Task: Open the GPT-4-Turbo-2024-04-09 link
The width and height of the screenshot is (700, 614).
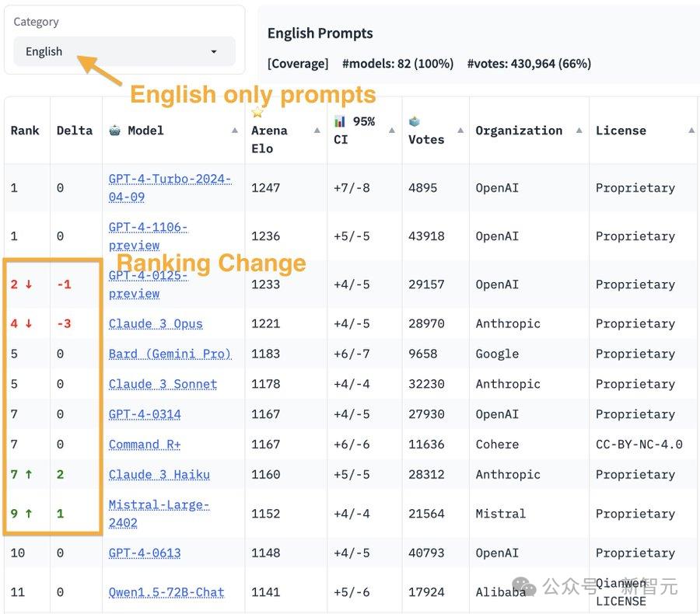Action: coord(170,188)
